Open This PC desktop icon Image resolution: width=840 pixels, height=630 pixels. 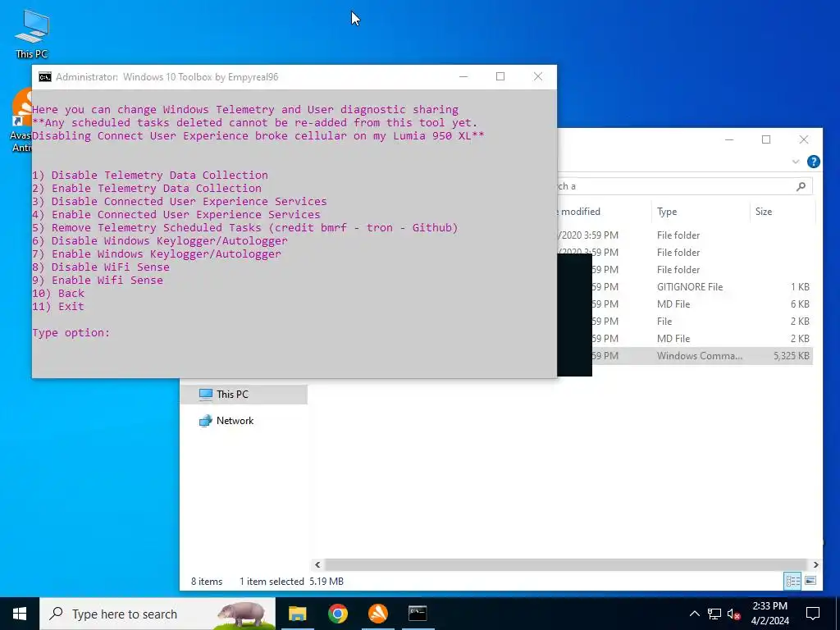(32, 34)
